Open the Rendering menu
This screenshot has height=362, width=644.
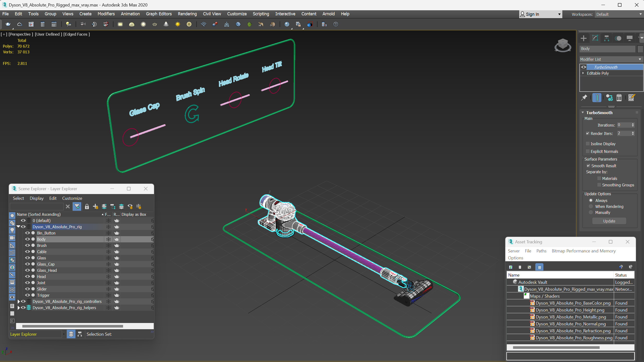(187, 14)
